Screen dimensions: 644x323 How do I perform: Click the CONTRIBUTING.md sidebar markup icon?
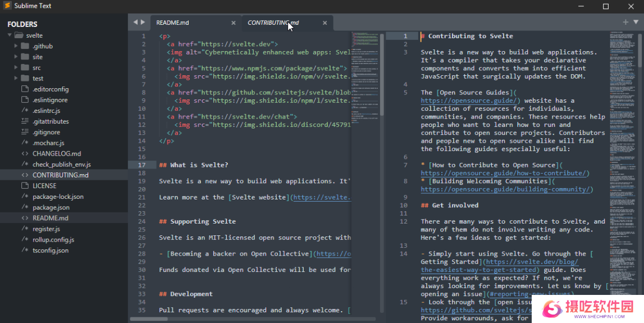click(25, 175)
